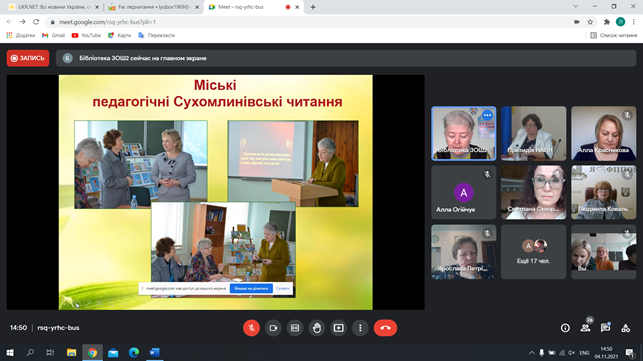643x361 pixels.
Task: Unmute the microphone in Meet
Action: point(251,328)
